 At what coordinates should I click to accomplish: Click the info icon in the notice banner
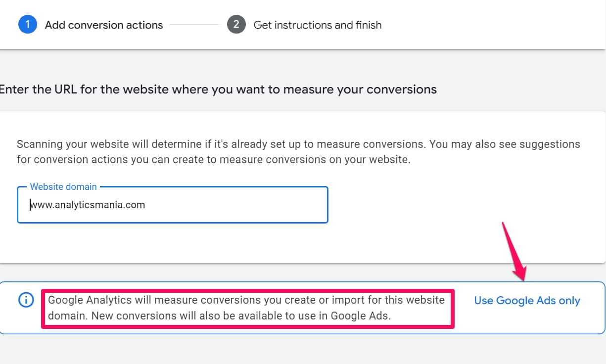click(x=26, y=300)
